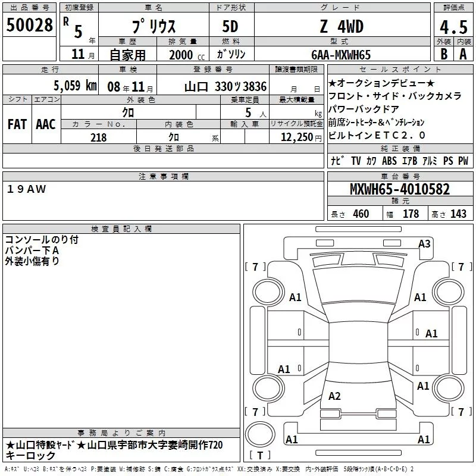Select the grade text Z 4WD
The image size is (476, 476).
342,27
